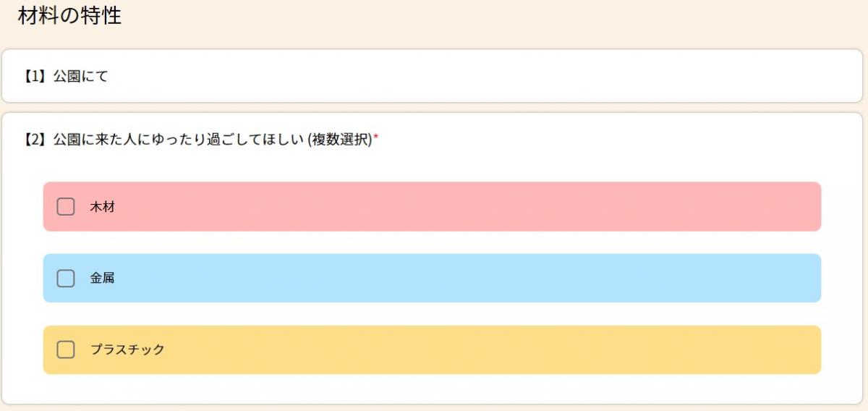Pick the プラスチック option label text

pyautogui.click(x=127, y=349)
